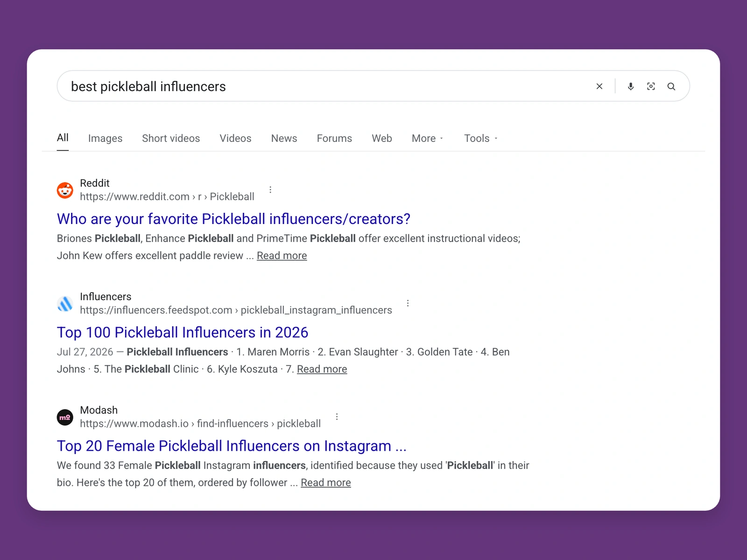
Task: Expand the Tools dropdown
Action: coord(481,138)
